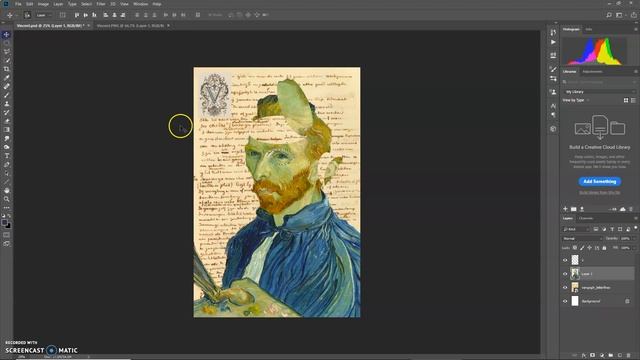Click the foreground color swatch
The width and height of the screenshot is (640, 360).
point(4,222)
